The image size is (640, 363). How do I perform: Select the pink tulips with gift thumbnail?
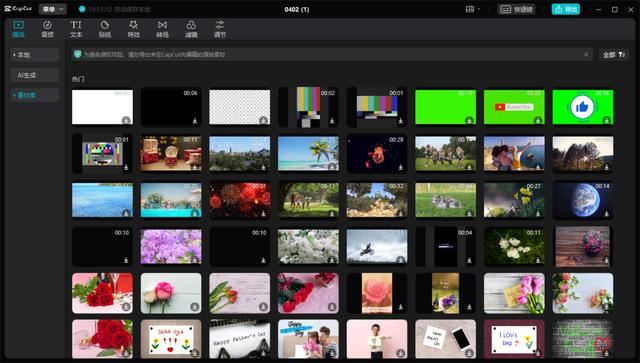point(514,293)
